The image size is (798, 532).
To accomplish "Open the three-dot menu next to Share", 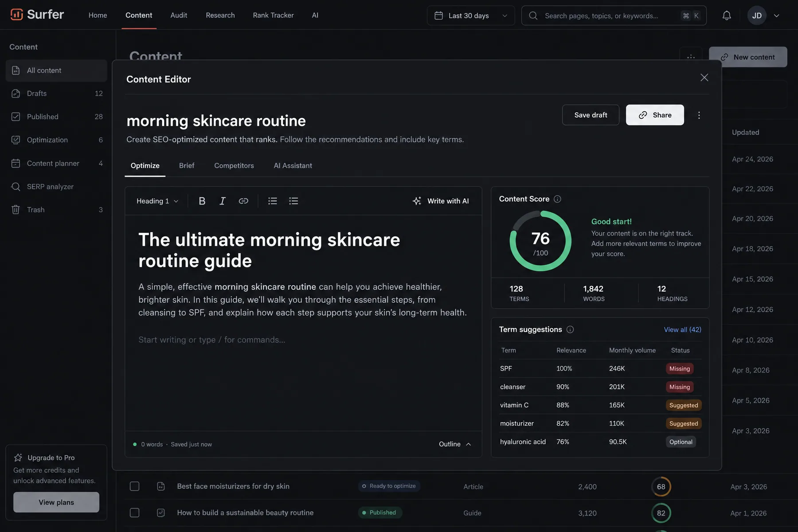I will [x=699, y=115].
